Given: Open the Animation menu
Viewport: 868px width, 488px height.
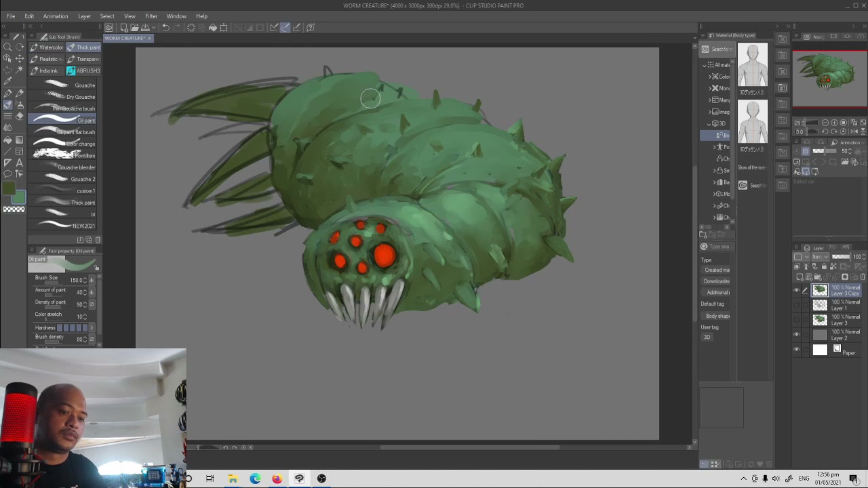Looking at the screenshot, I should coord(56,16).
